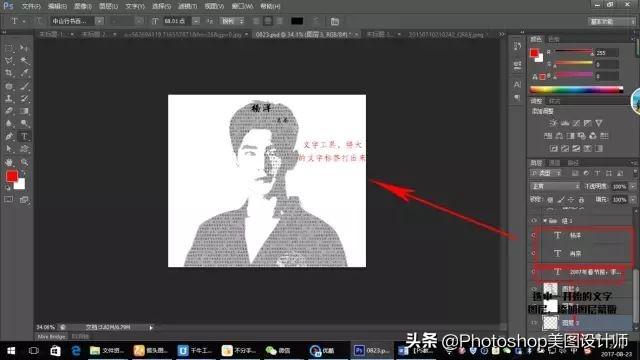Open WeChat from the Windows taskbar
Viewport: 640px width, 360px height.
point(278,350)
